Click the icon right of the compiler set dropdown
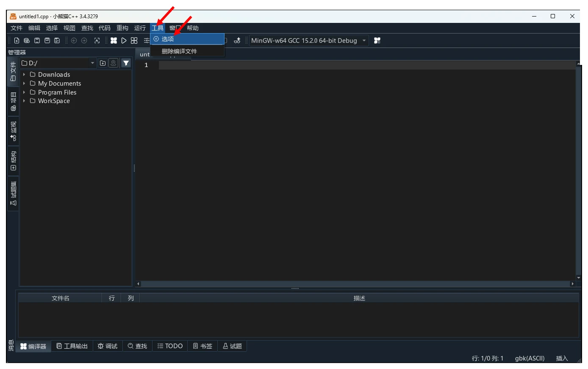The width and height of the screenshot is (588, 369). 377,41
